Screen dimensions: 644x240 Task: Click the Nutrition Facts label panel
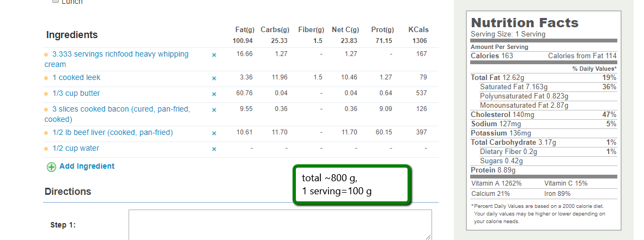543,120
